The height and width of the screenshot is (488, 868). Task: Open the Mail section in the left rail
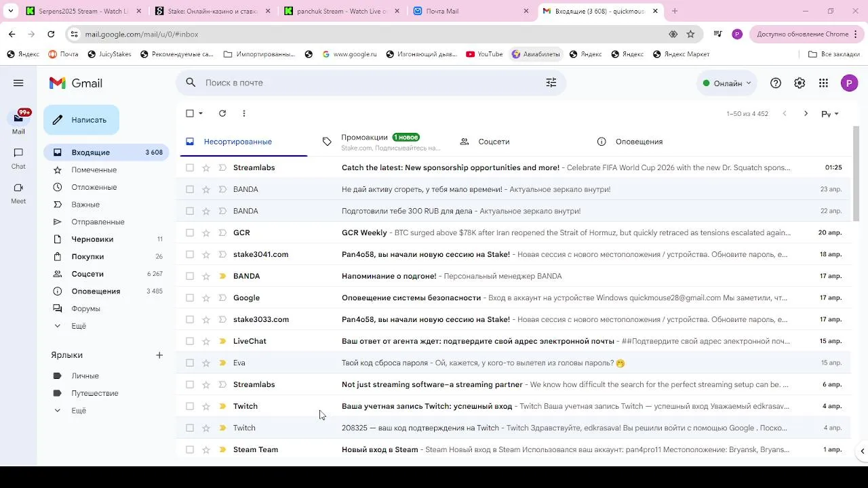pos(18,121)
